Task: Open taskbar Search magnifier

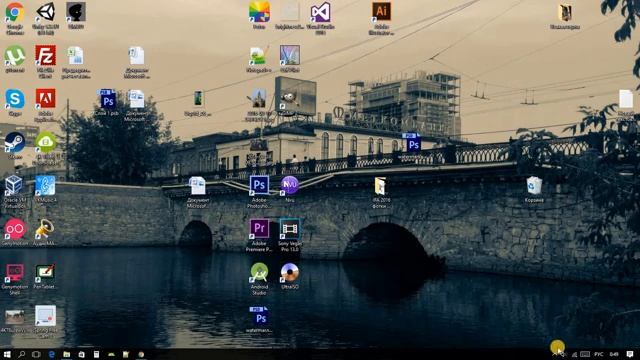Action: [21, 354]
